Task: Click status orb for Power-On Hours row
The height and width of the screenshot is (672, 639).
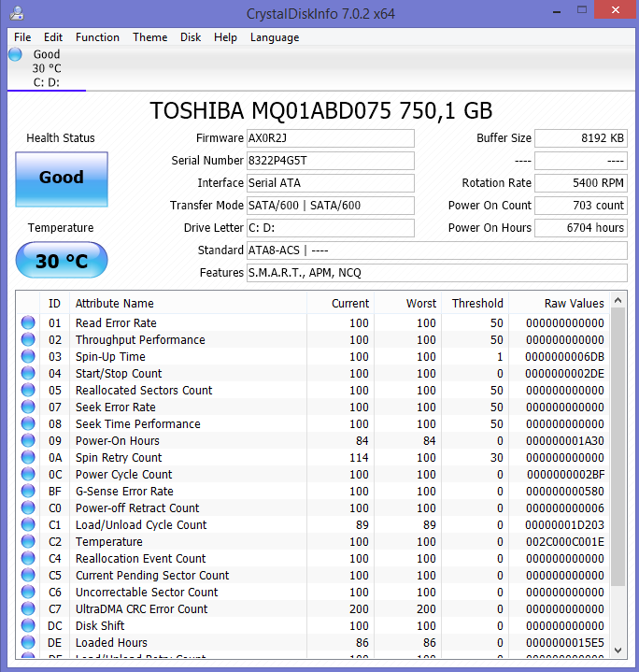Action: [x=28, y=440]
